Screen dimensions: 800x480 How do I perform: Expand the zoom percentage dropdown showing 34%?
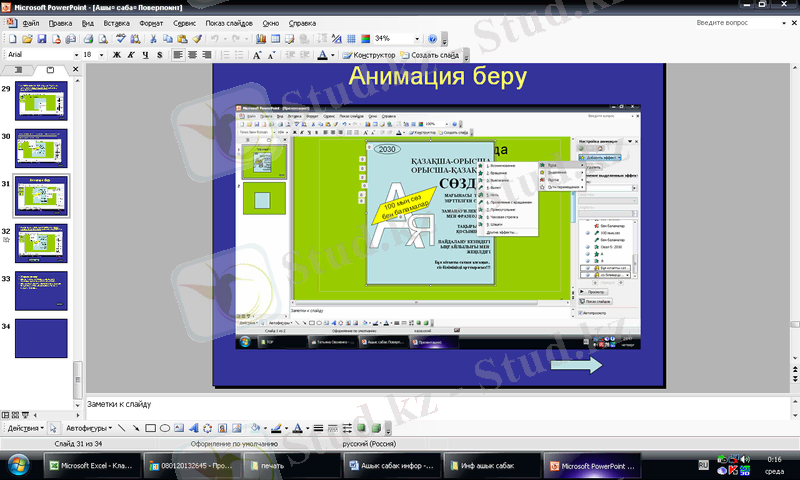pos(416,39)
